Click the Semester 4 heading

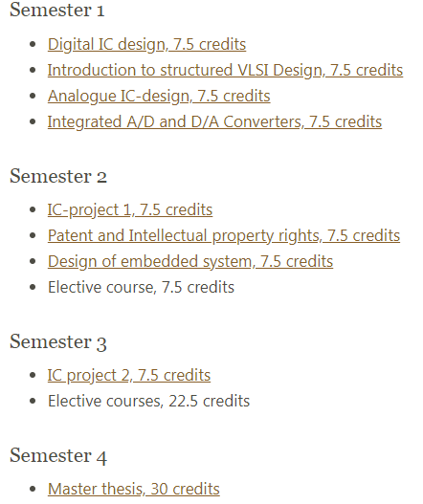[x=58, y=456]
